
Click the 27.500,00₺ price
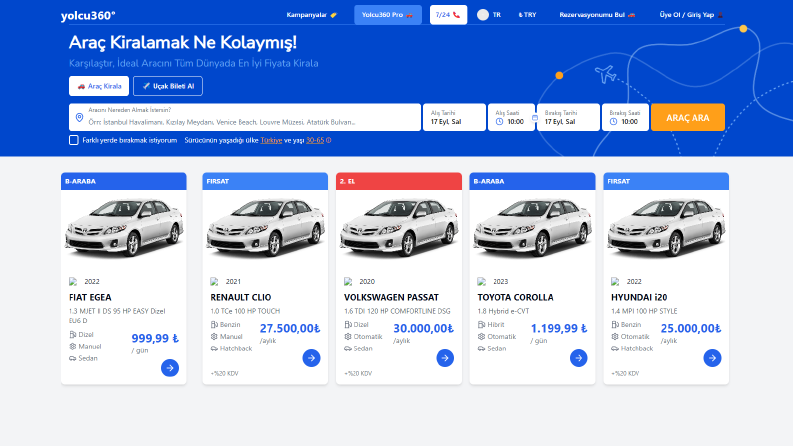pos(290,328)
